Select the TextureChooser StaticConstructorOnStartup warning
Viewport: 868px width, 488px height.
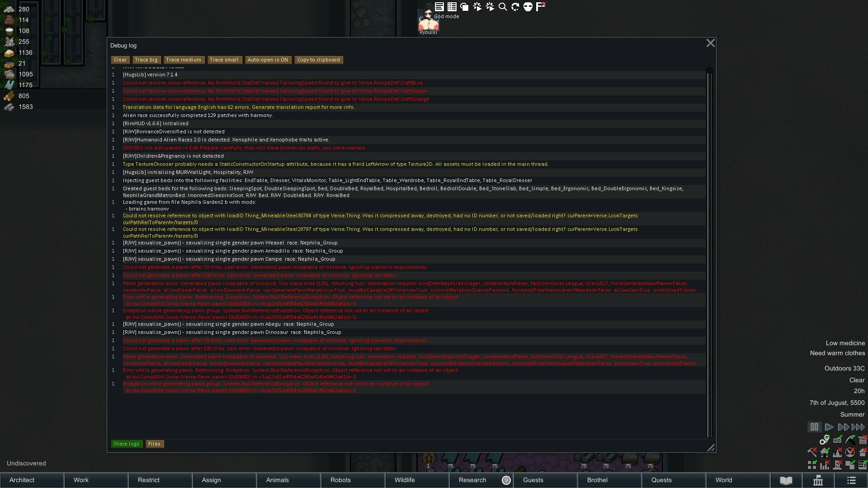(408, 164)
